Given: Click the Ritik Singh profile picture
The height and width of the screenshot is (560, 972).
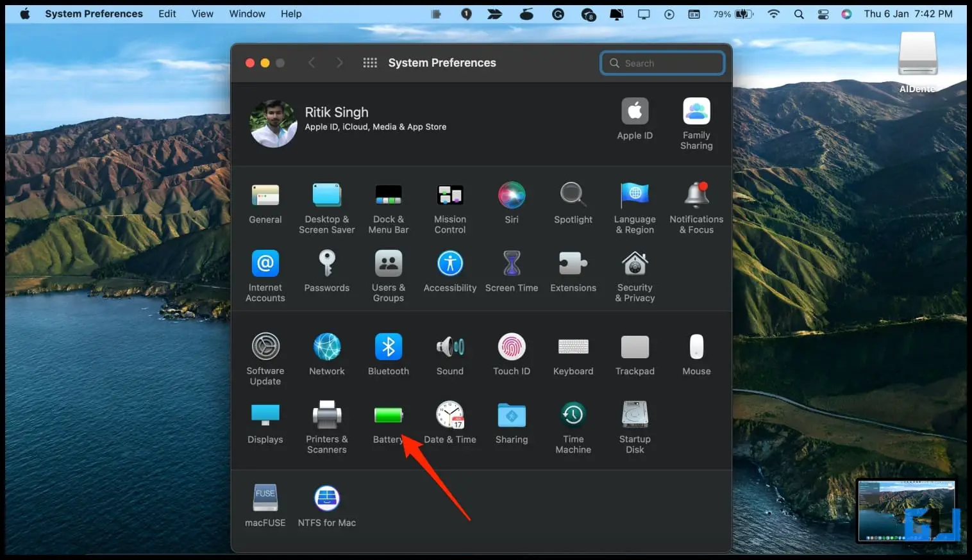Looking at the screenshot, I should coord(274,124).
